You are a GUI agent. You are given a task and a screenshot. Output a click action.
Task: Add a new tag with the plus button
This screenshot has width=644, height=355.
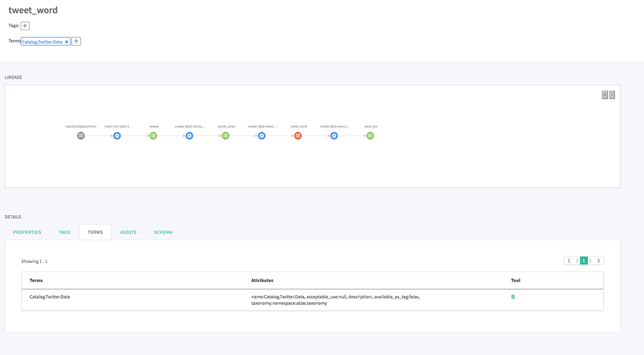pos(25,26)
